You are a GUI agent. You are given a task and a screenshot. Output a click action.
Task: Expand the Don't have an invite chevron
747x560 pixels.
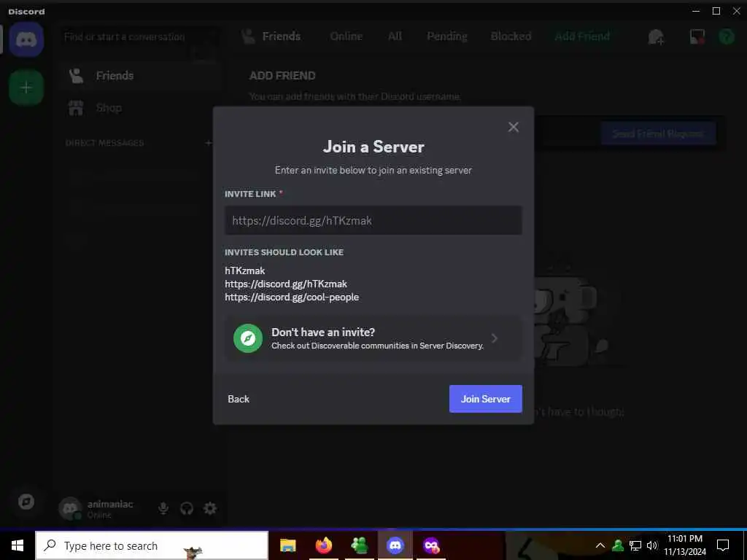point(495,338)
